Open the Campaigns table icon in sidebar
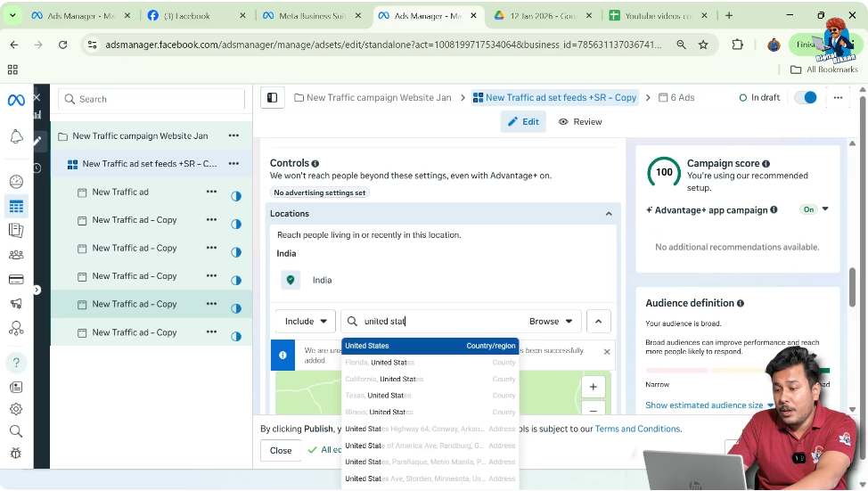 [16, 207]
